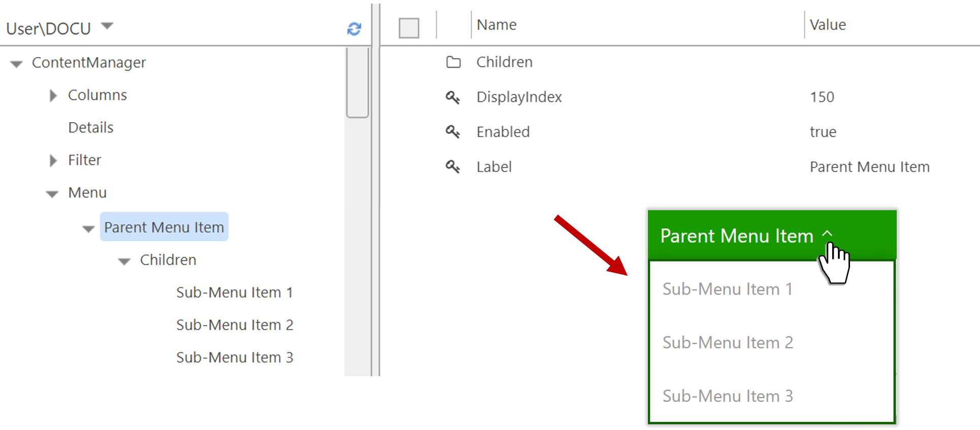Viewport: 980px width, 430px height.
Task: Click the key icon next to Enabled
Action: [x=452, y=132]
